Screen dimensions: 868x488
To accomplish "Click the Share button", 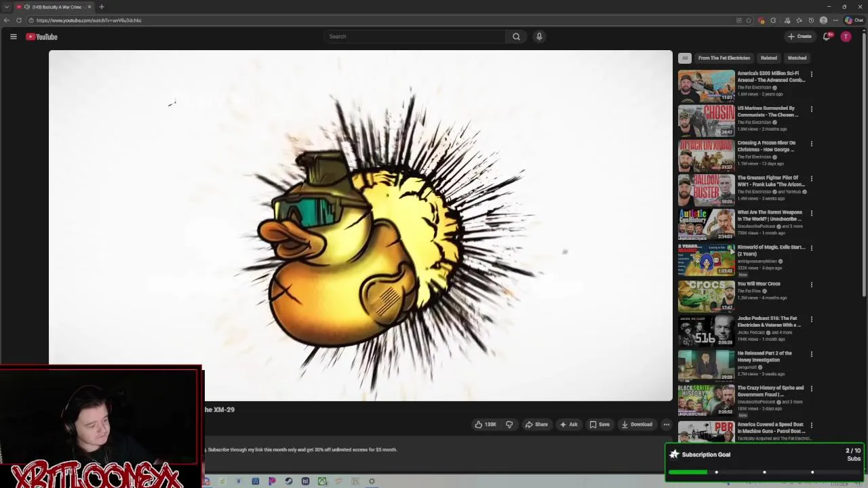I will point(536,424).
